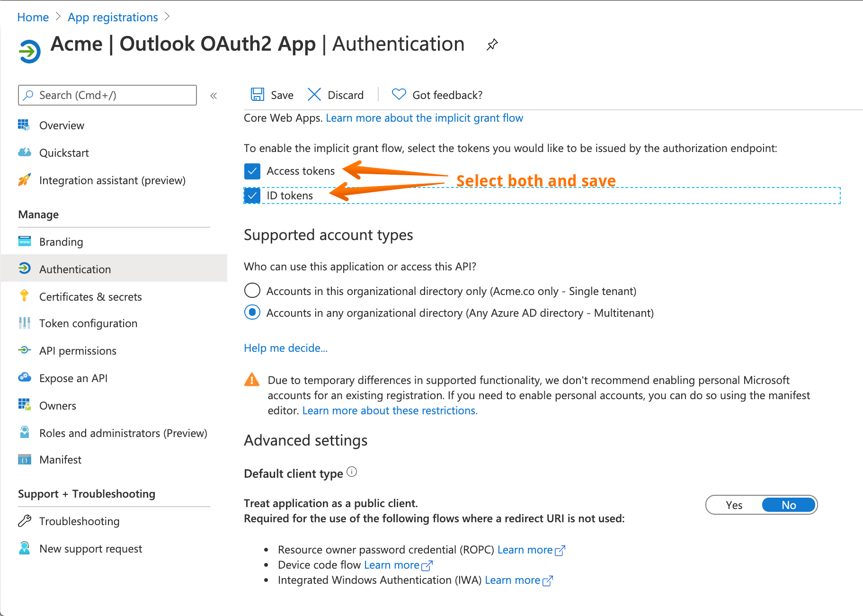Open API permissions from the sidebar icon
Viewport: 863px width, 616px height.
point(24,350)
